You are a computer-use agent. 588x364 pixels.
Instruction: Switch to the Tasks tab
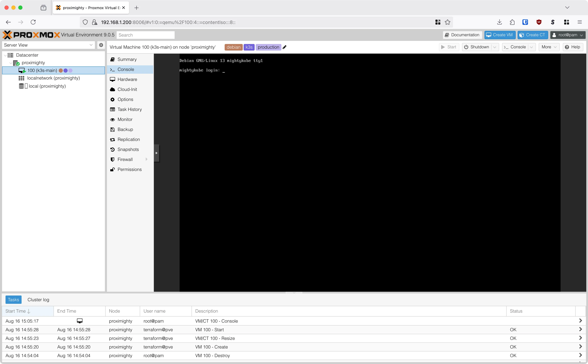[x=13, y=299]
